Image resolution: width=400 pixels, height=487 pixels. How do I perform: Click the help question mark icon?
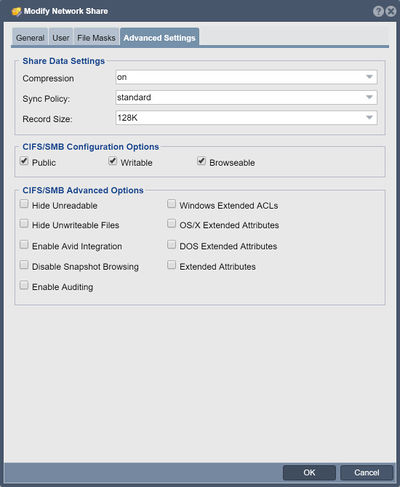(x=378, y=11)
